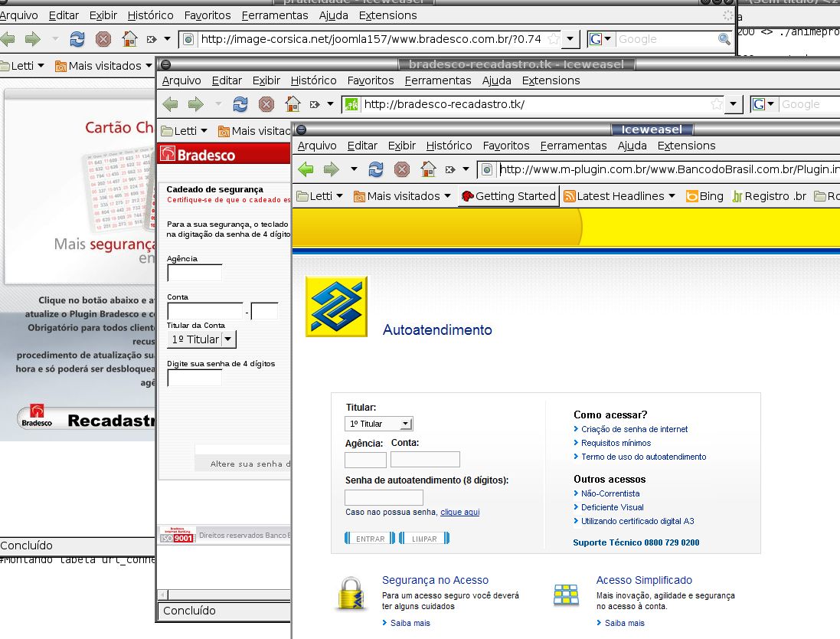Viewport: 840px width, 639px height.
Task: Open Titular da Conta dropdown in Bradesco page
Action: [x=201, y=339]
